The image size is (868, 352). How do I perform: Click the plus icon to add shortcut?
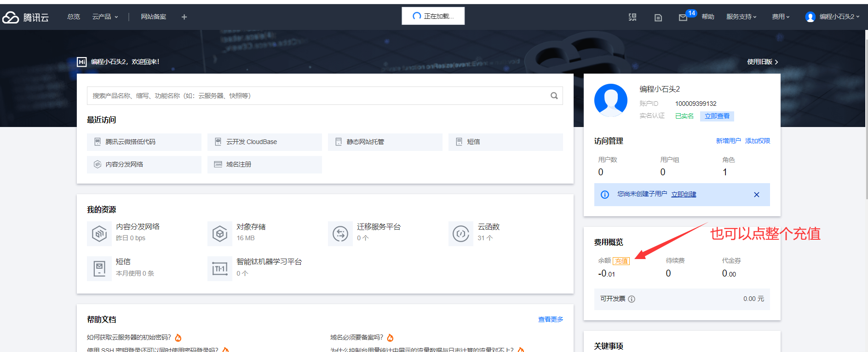(x=184, y=17)
